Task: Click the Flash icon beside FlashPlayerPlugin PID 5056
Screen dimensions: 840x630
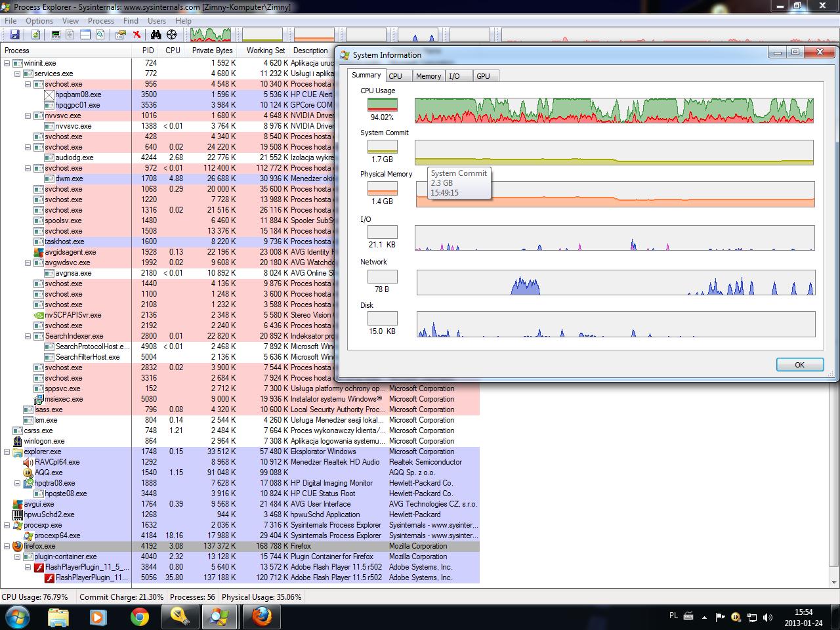Action: 49,577
